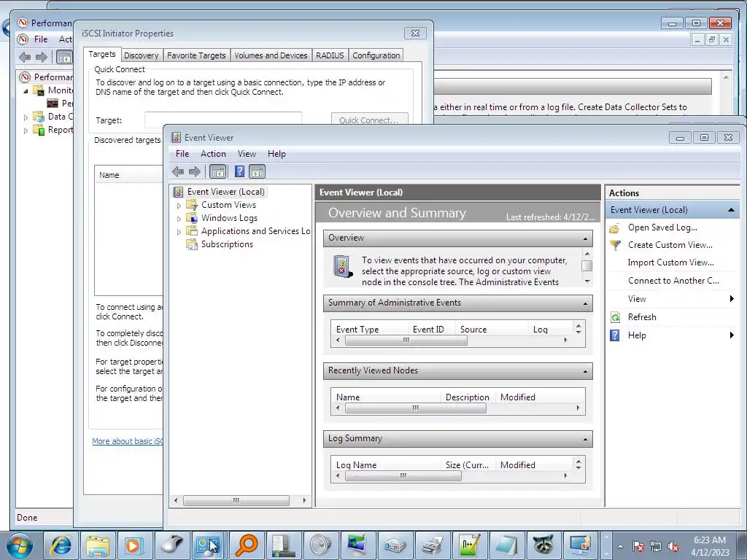The image size is (747, 560).
Task: Click the green Refresh icon in Actions
Action: [x=615, y=317]
